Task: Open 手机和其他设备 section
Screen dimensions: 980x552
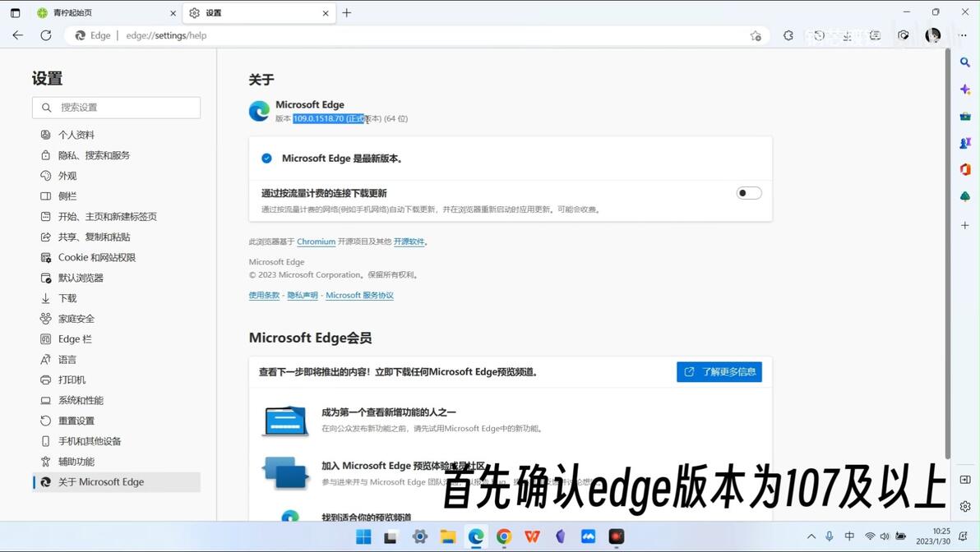Action: [x=116, y=441]
